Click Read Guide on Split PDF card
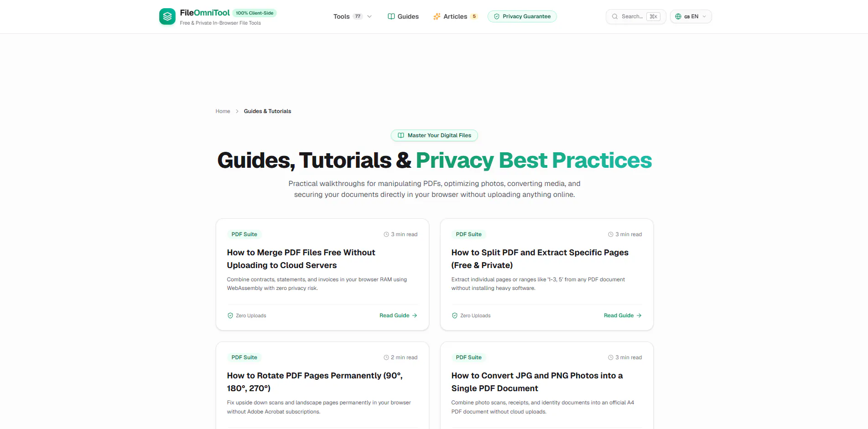 click(x=623, y=315)
